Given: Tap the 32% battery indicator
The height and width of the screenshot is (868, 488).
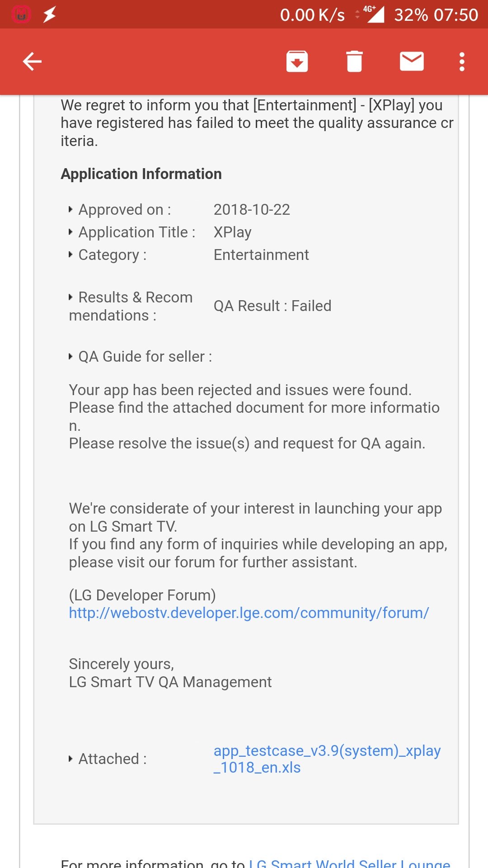Looking at the screenshot, I should pyautogui.click(x=411, y=15).
